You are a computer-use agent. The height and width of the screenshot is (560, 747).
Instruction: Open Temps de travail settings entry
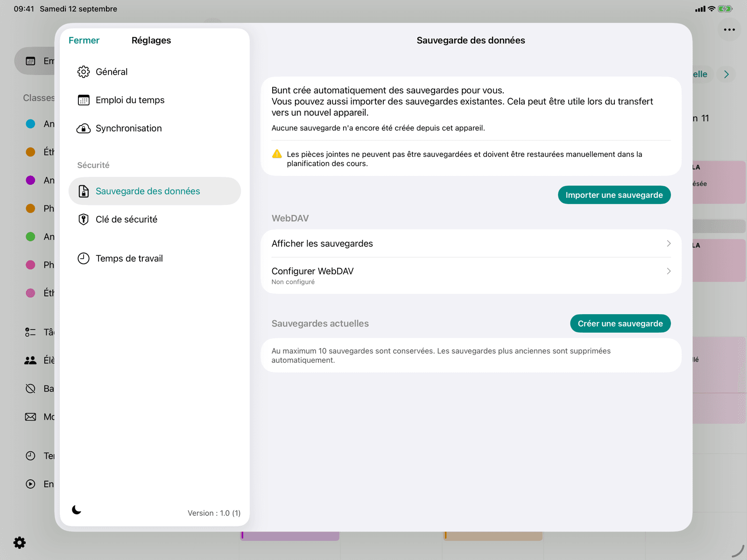[155, 259]
